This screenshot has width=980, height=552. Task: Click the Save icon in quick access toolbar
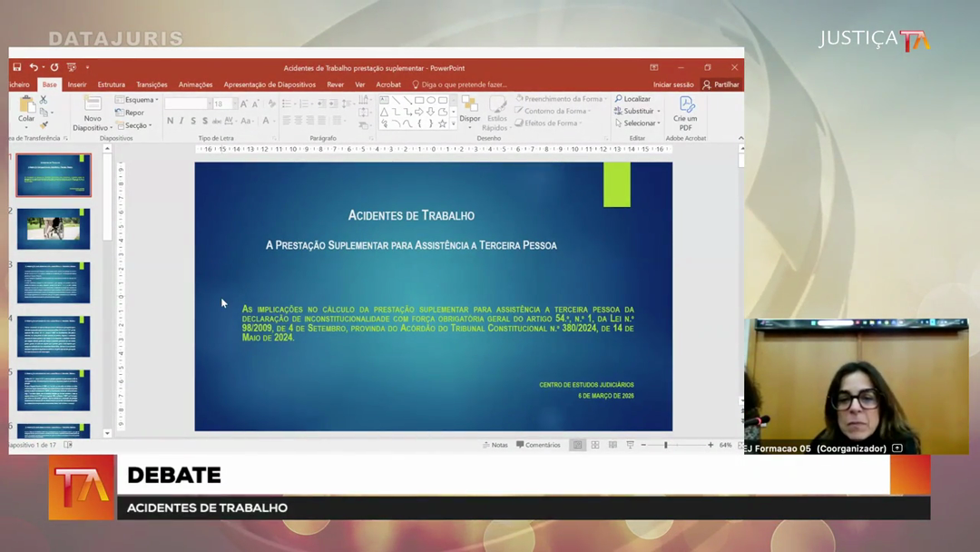coord(17,67)
